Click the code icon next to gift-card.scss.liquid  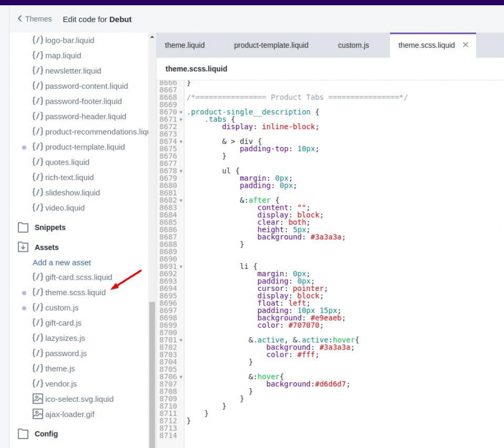tap(37, 277)
